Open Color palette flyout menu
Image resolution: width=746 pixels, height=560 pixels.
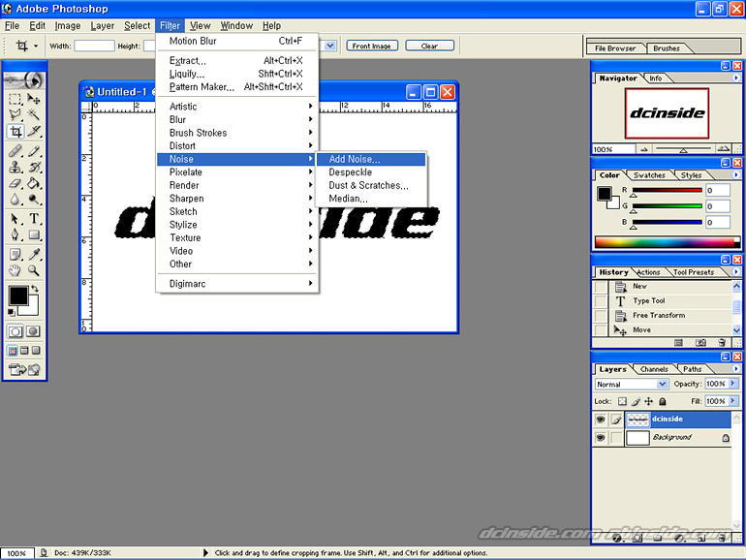(736, 175)
